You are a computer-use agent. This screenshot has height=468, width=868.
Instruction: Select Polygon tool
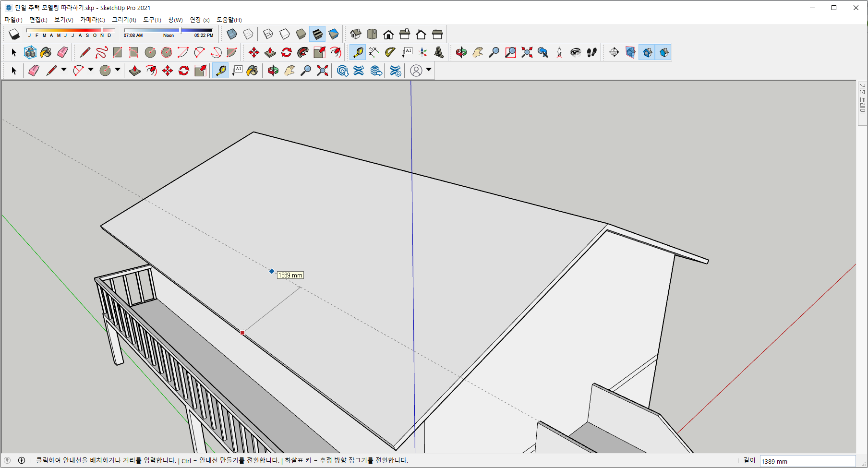(x=167, y=52)
